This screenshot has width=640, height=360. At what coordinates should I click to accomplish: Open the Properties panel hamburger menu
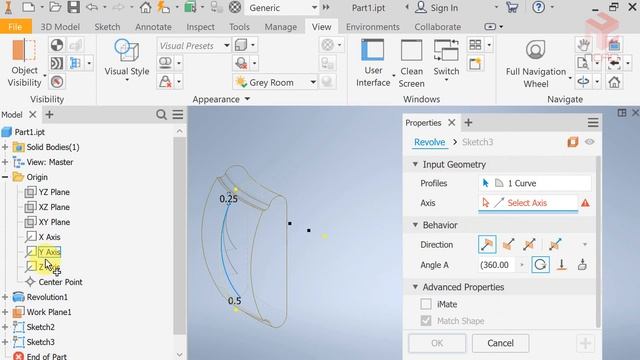(593, 122)
